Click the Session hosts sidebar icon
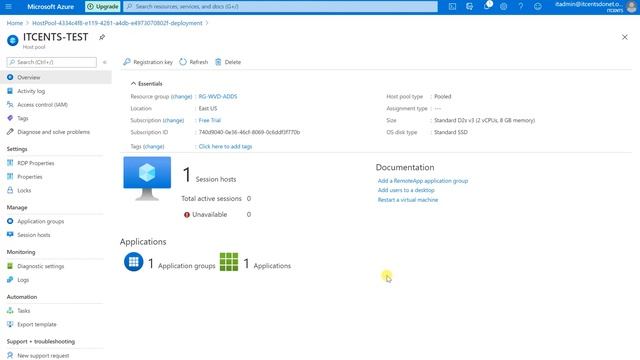640x360 pixels. pyautogui.click(x=10, y=235)
